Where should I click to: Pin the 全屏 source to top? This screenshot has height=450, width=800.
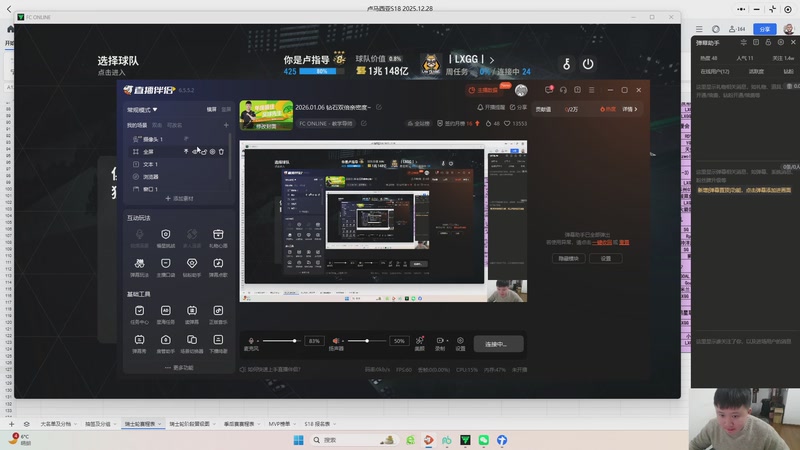tap(186, 152)
